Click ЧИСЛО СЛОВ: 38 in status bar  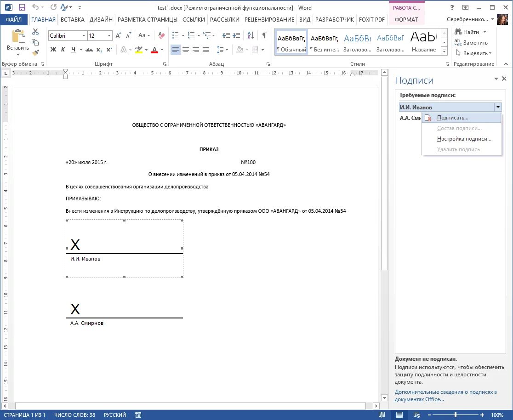[74, 415]
